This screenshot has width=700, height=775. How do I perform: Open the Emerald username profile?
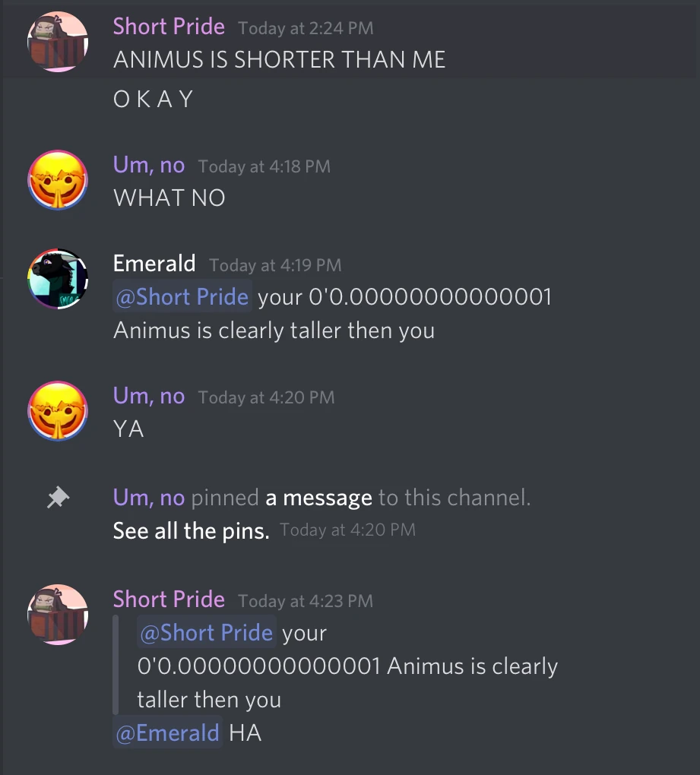pyautogui.click(x=154, y=264)
